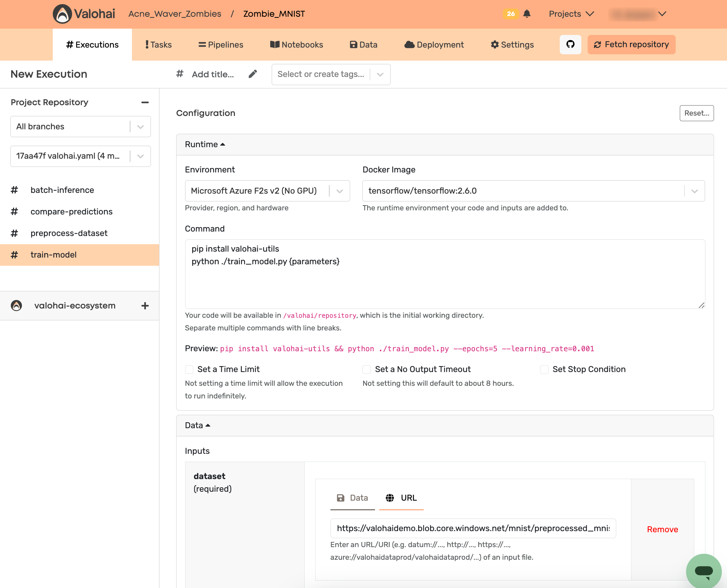The height and width of the screenshot is (588, 727).
Task: Open Acne_Waver_Zombies organization link
Action: [175, 14]
